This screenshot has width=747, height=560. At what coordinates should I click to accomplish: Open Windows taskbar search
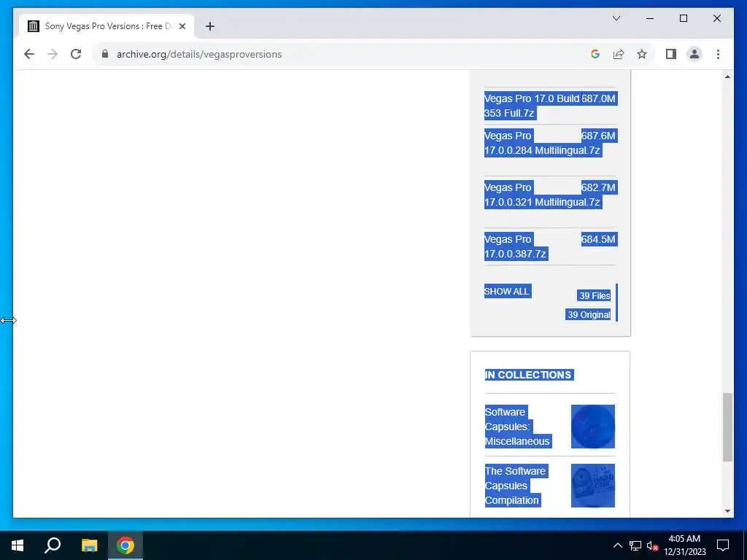coord(53,545)
